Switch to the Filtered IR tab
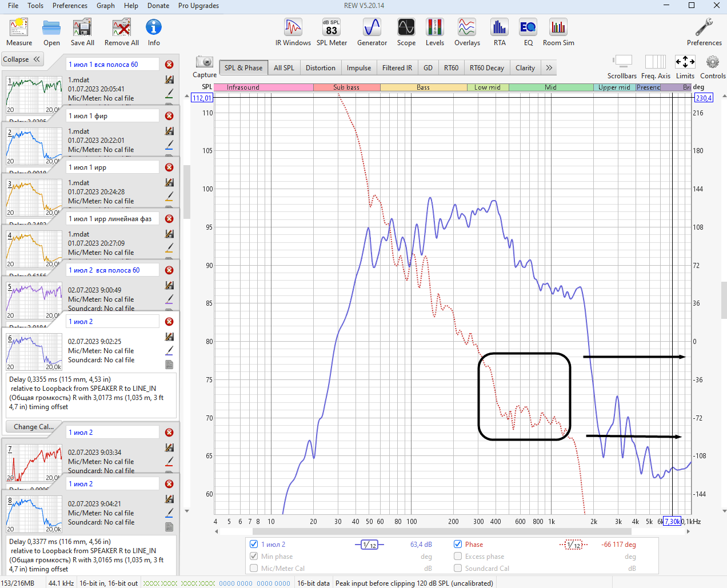The width and height of the screenshot is (727, 588). click(x=397, y=67)
